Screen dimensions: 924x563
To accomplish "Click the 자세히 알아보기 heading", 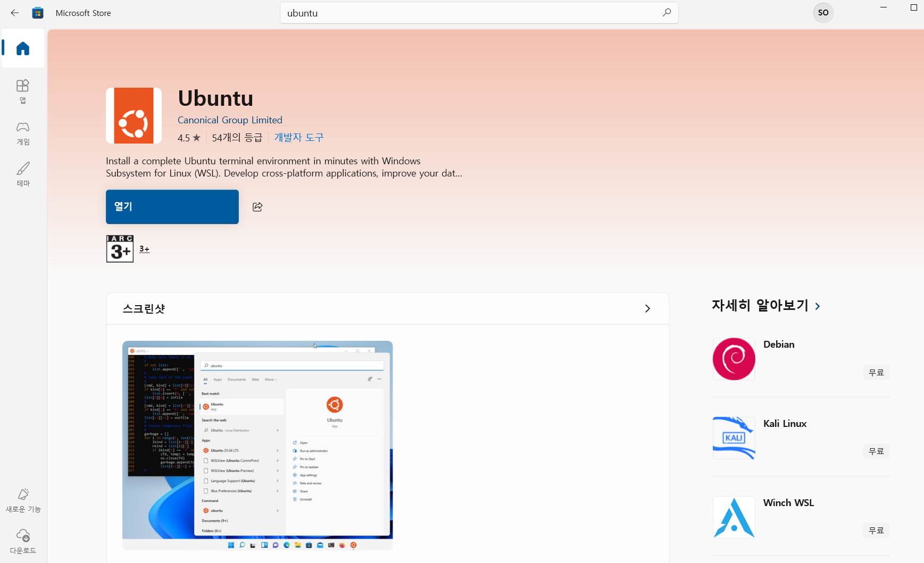I will 760,306.
